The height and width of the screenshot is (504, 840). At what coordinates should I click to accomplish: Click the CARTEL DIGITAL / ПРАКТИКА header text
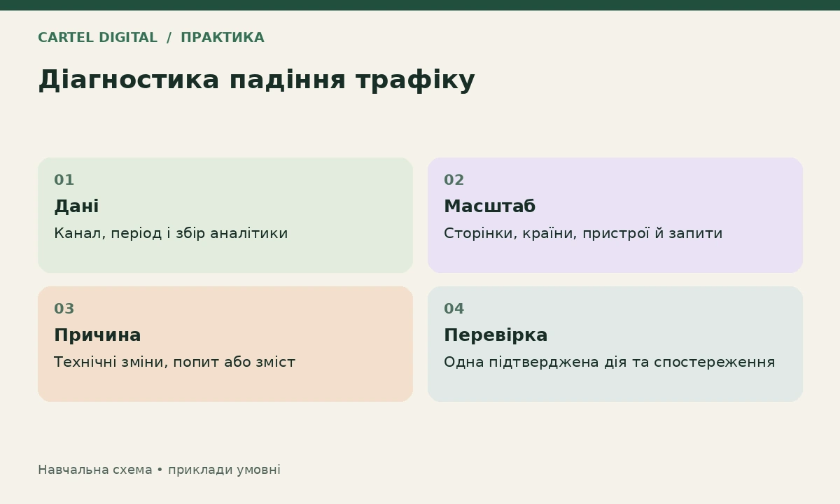(x=151, y=38)
